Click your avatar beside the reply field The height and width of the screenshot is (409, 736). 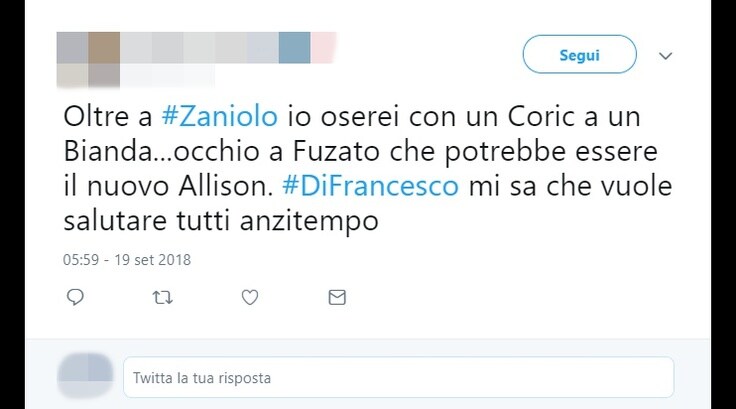point(85,377)
